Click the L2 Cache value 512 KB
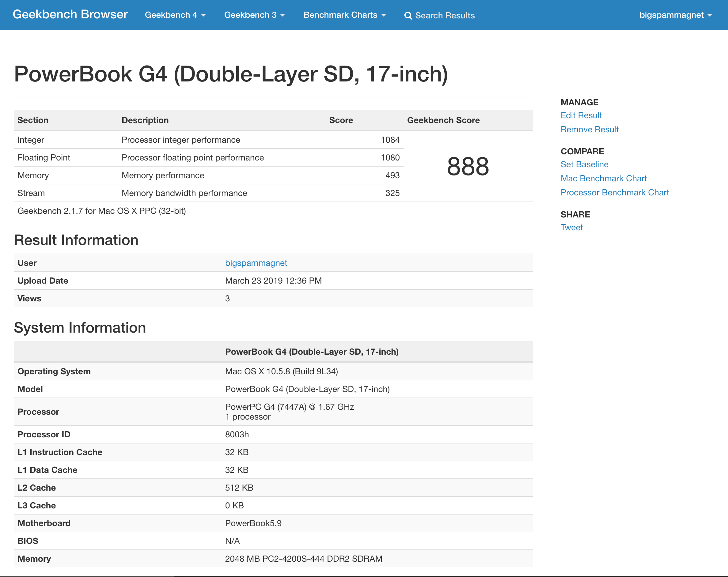 [x=239, y=488]
